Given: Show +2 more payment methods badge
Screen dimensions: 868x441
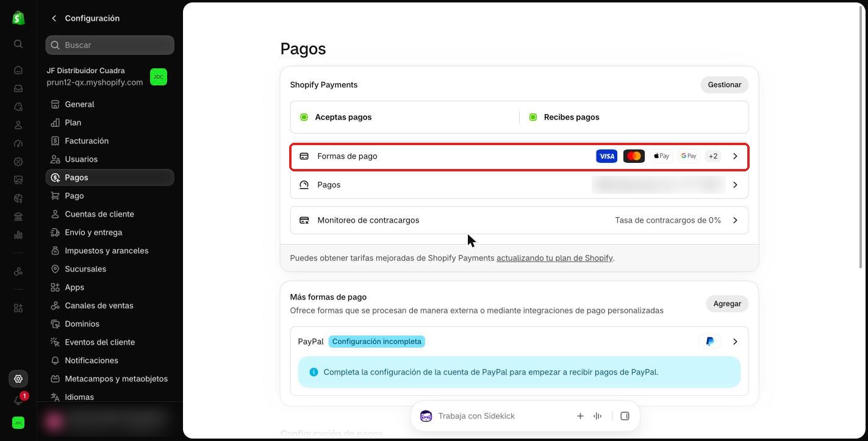Looking at the screenshot, I should (713, 156).
